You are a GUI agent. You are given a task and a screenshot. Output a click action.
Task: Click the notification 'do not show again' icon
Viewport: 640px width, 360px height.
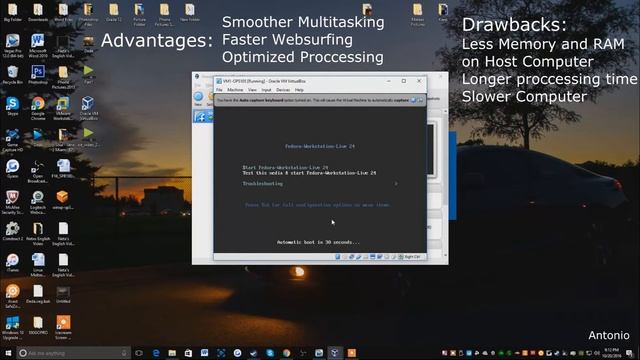pyautogui.click(x=420, y=100)
